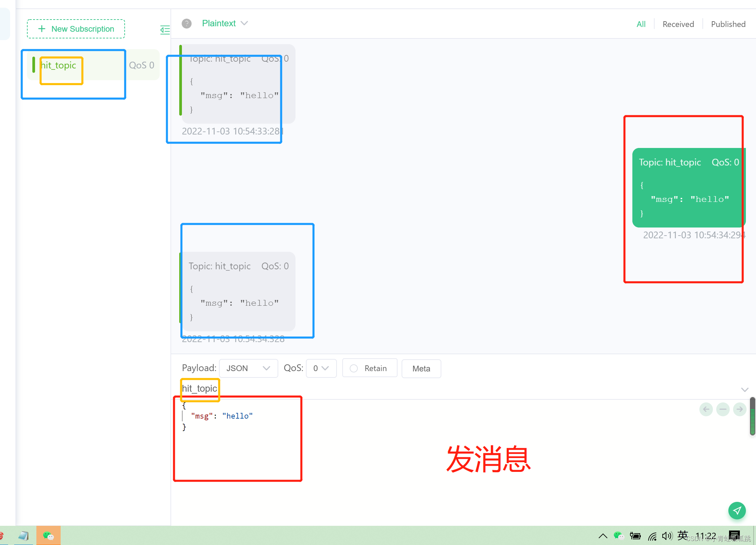
Task: Click the Meta button
Action: pos(421,368)
